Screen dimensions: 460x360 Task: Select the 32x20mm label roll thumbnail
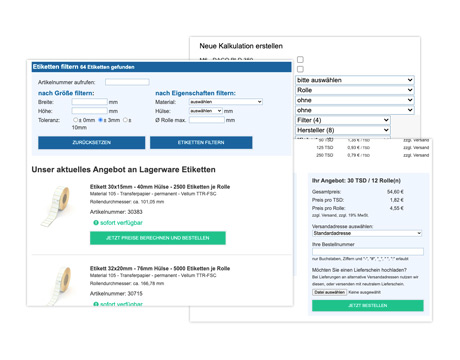click(x=58, y=286)
